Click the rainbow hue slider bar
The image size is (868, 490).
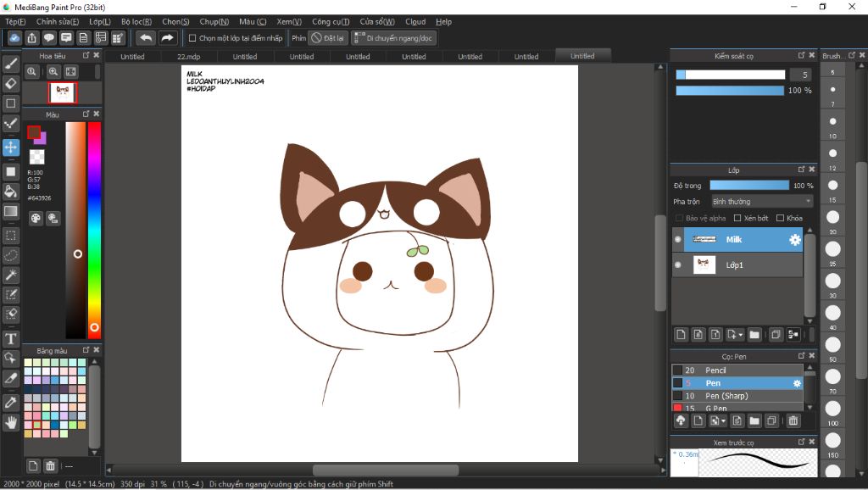[94, 229]
